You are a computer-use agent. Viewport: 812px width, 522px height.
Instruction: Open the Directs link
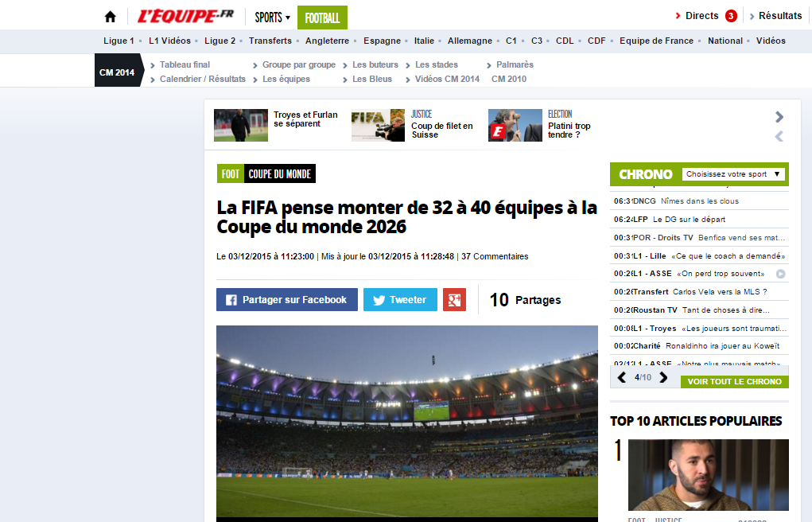[701, 16]
